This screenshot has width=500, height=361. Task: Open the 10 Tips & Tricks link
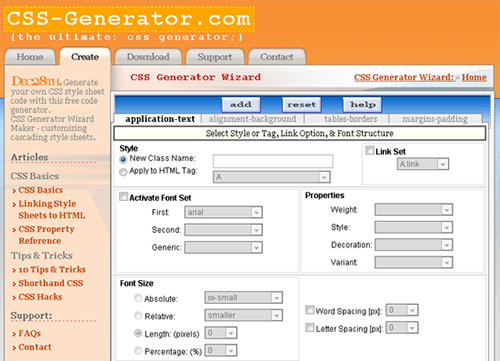[52, 269]
